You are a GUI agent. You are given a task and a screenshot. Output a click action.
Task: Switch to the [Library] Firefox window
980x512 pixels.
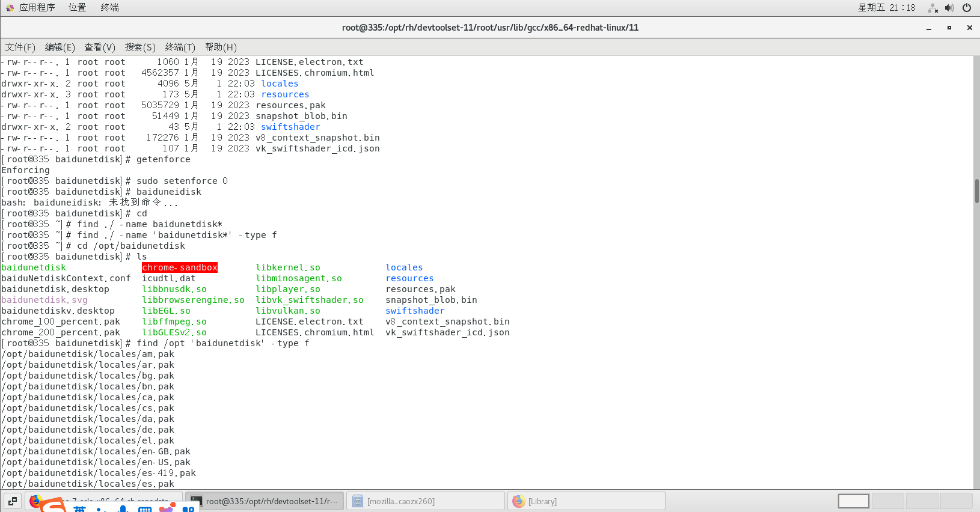586,501
